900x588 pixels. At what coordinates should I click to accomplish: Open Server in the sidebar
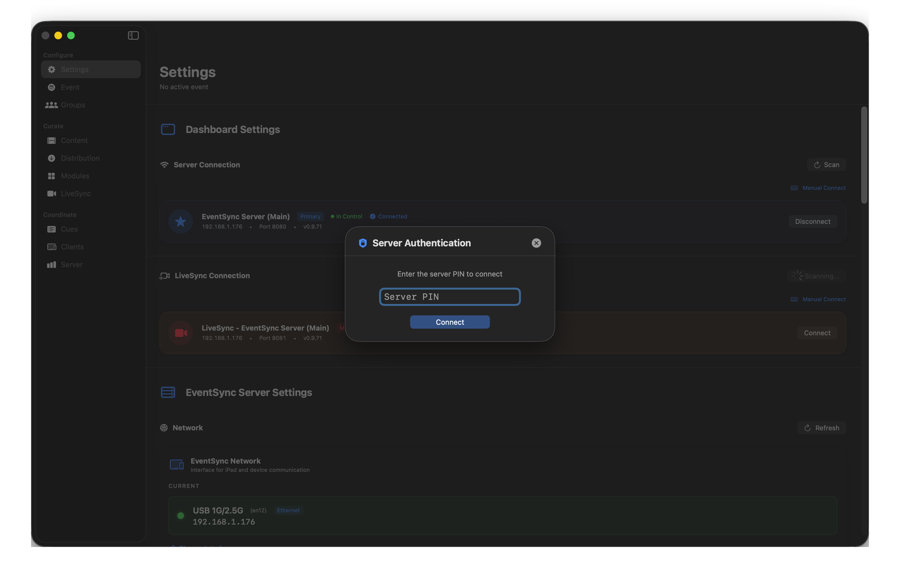coord(91,265)
